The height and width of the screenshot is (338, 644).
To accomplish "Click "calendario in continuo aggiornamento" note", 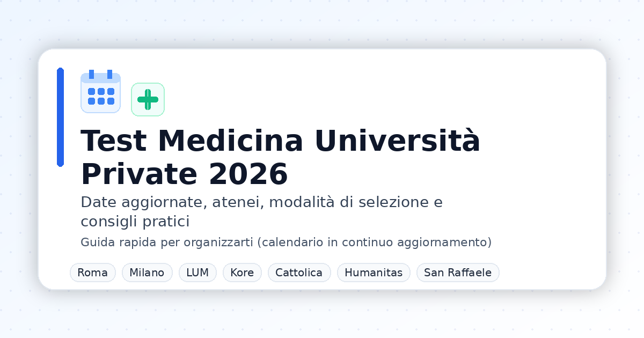I will point(375,243).
